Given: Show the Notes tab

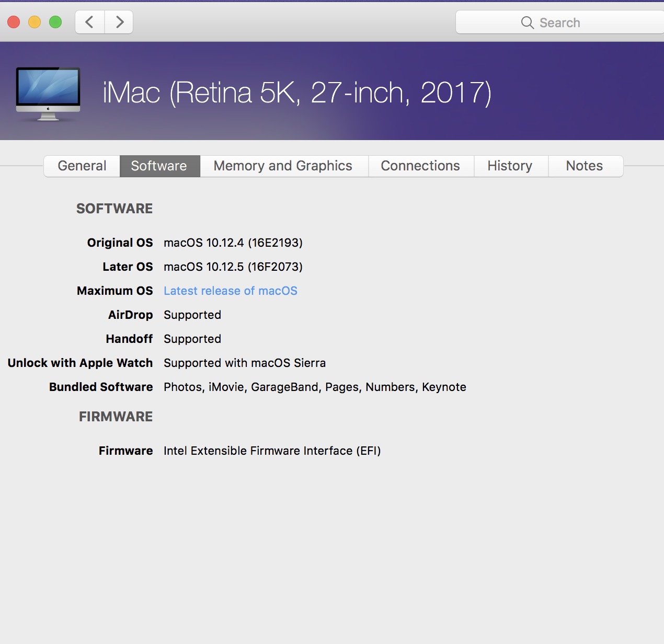Looking at the screenshot, I should pyautogui.click(x=585, y=166).
